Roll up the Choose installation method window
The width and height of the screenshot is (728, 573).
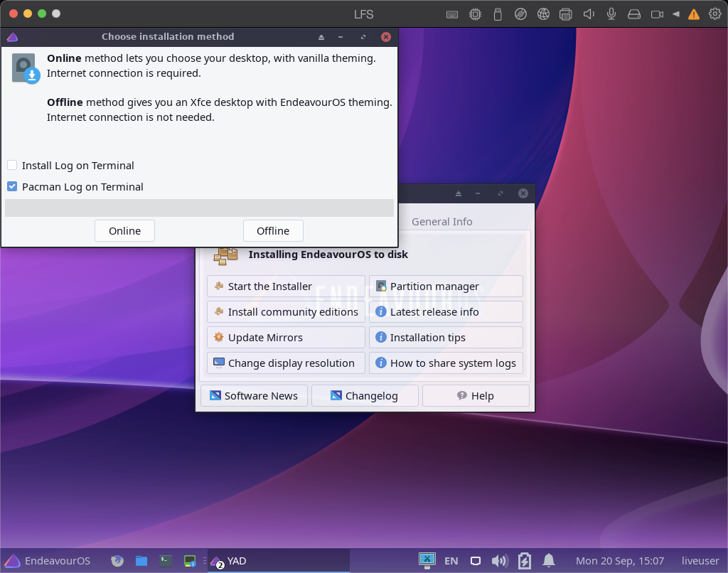click(321, 37)
